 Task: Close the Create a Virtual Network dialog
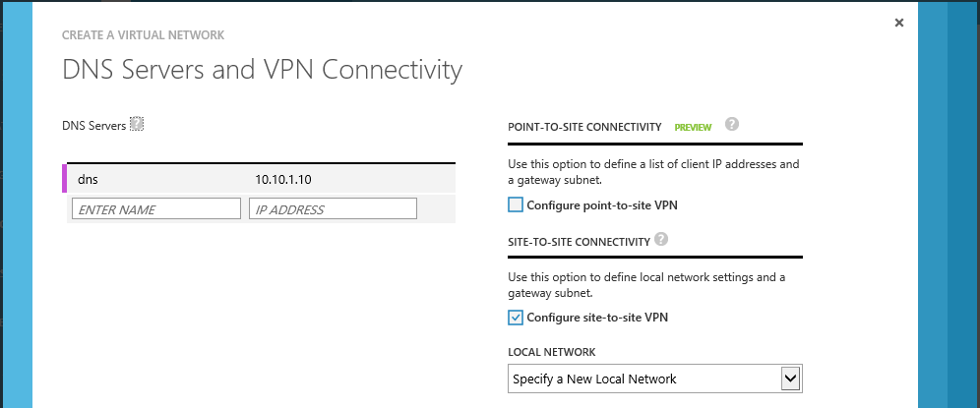tap(899, 23)
